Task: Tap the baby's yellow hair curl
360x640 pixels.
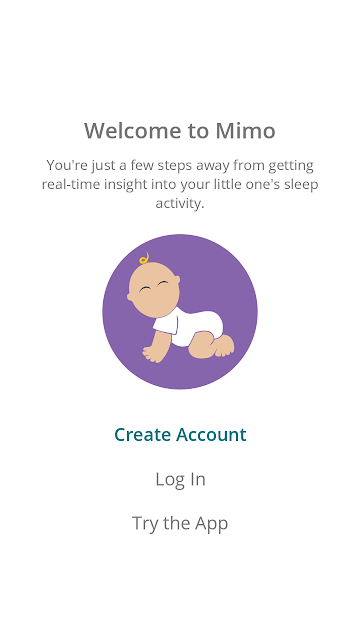Action: coord(144,258)
